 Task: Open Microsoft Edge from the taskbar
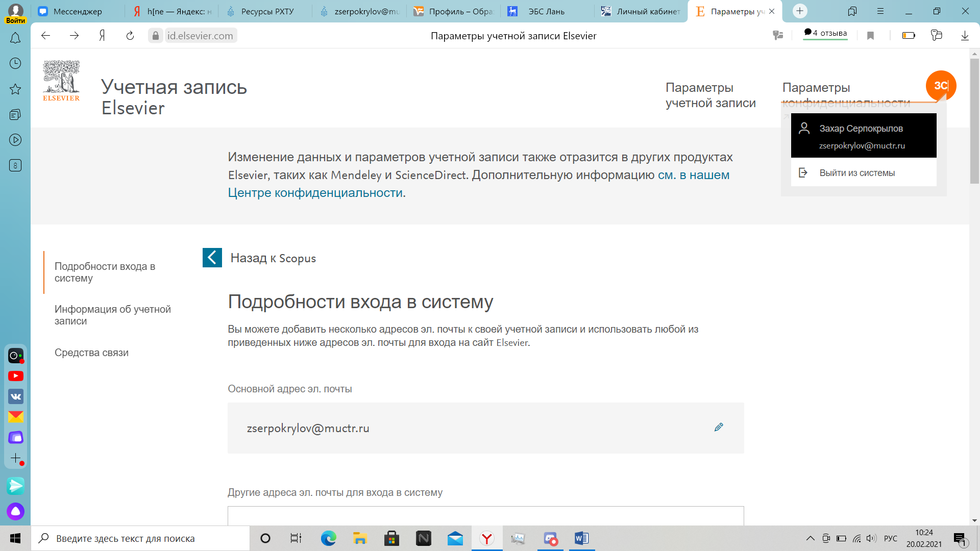point(328,538)
